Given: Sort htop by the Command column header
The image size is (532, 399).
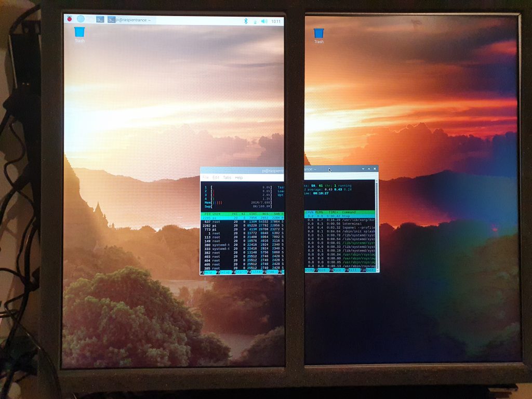Looking at the screenshot, I should [x=349, y=212].
